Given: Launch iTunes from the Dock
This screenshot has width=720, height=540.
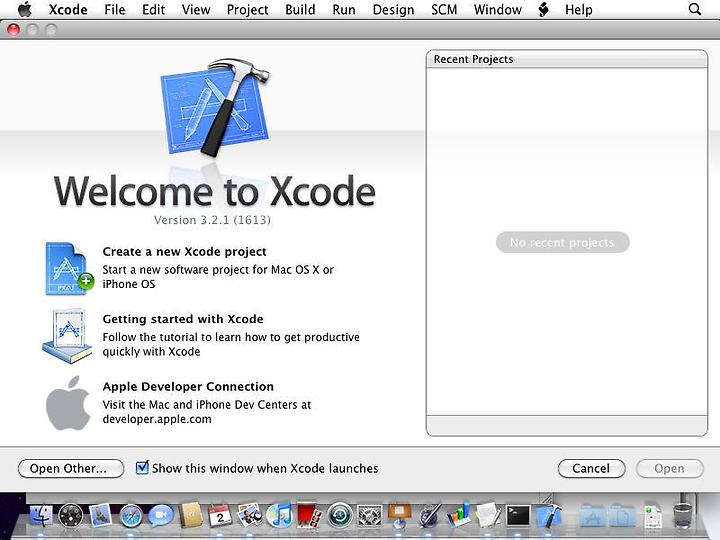Looking at the screenshot, I should tap(279, 515).
